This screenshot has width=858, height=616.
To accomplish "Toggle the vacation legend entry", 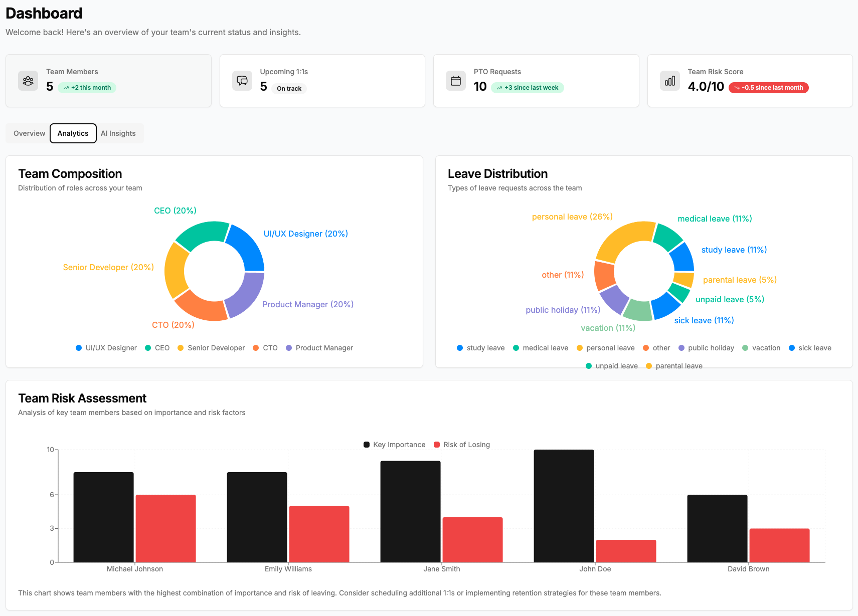I will (x=761, y=348).
